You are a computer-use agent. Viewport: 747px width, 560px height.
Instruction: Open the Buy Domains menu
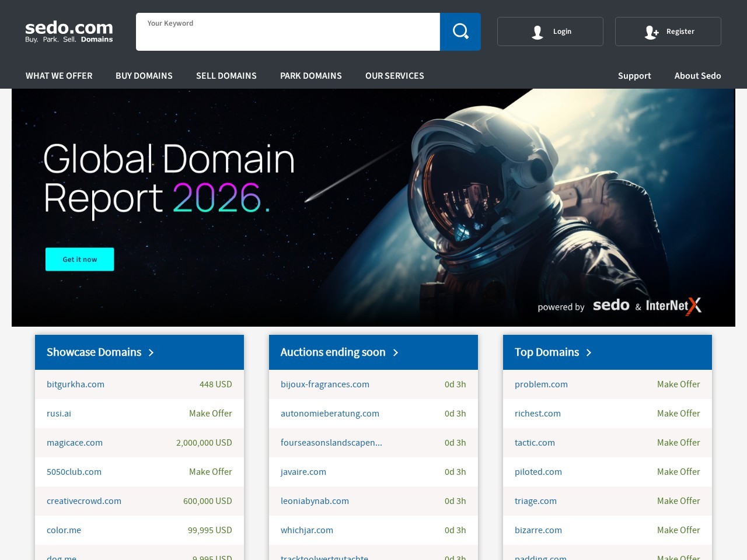coord(144,76)
